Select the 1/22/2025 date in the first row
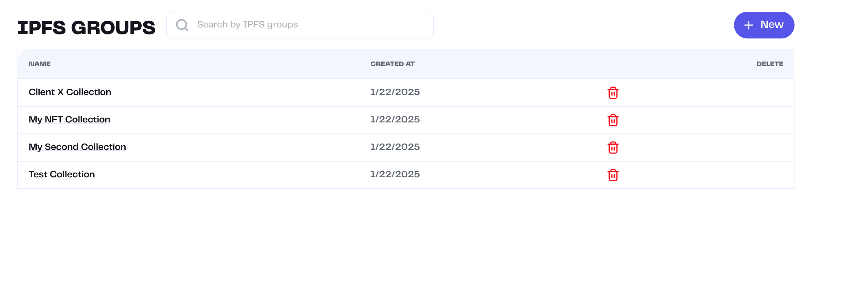868x281 pixels. pos(395,92)
